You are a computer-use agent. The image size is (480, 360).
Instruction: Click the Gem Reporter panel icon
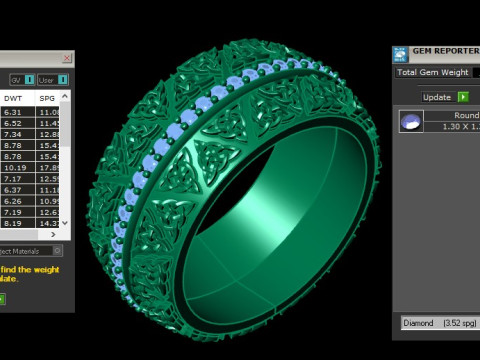[x=400, y=54]
